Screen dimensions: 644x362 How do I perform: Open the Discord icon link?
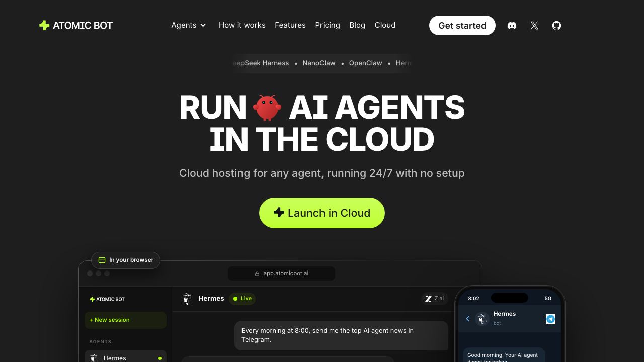point(512,26)
